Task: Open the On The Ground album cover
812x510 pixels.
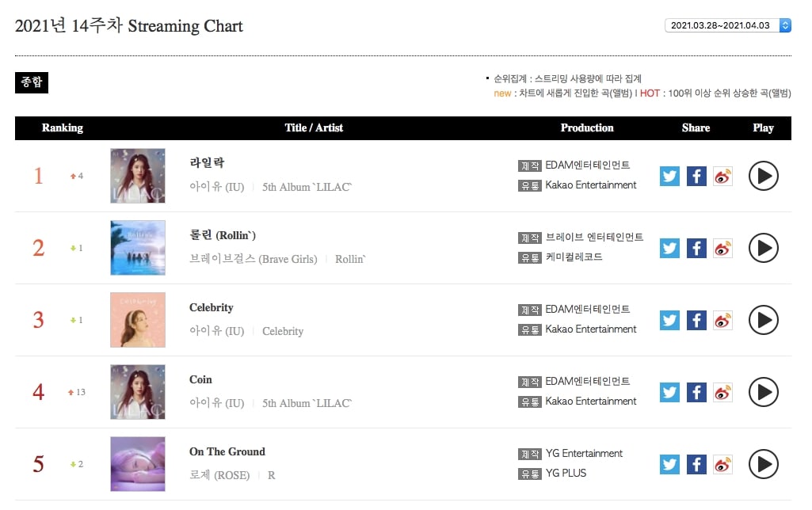Action: tap(138, 464)
